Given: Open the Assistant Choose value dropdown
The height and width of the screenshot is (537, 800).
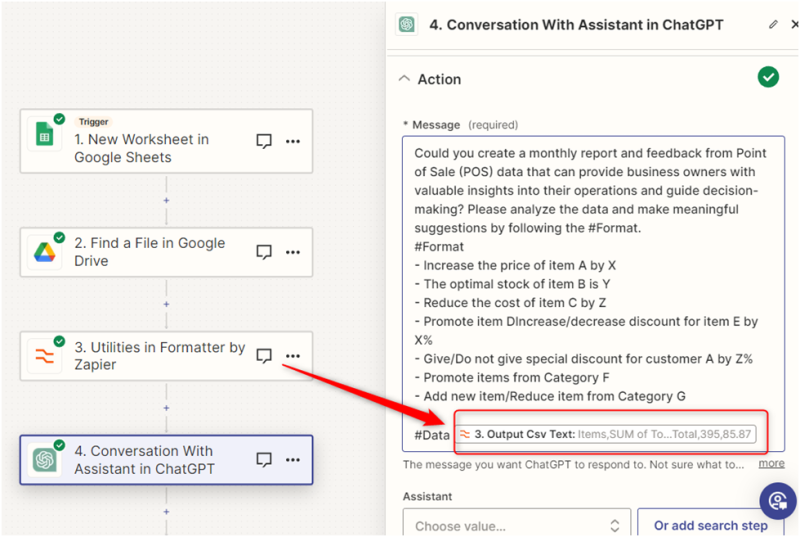Looking at the screenshot, I should click(516, 525).
